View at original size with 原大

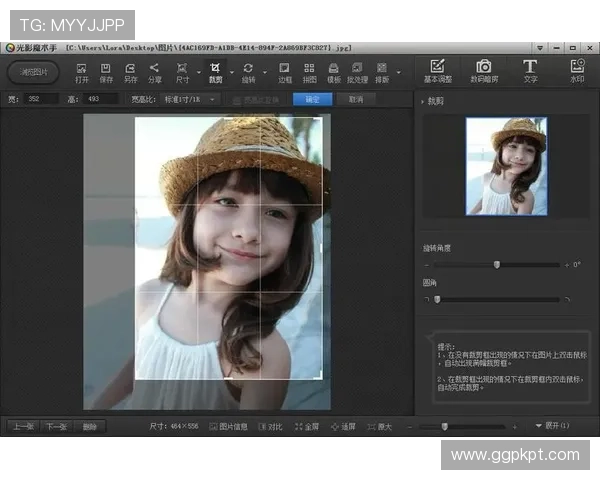[x=380, y=427]
